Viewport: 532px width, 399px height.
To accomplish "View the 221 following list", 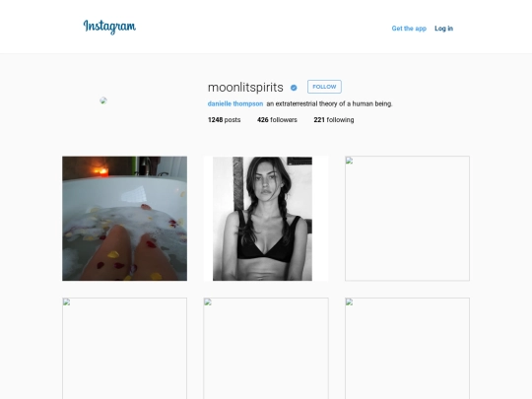I will click(x=334, y=120).
